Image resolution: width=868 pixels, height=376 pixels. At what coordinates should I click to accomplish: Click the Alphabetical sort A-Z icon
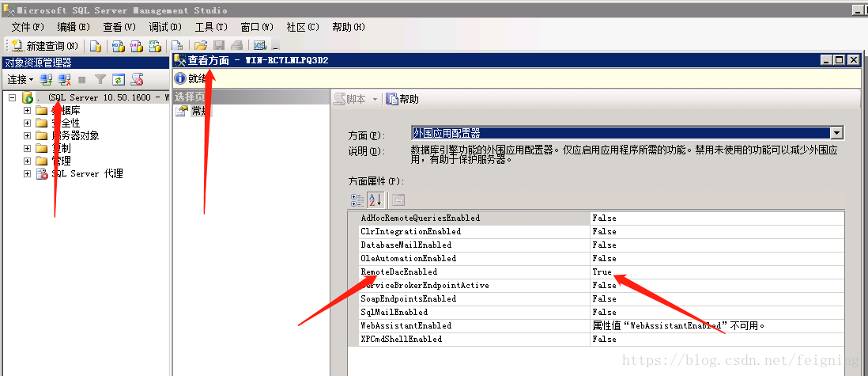pos(376,200)
